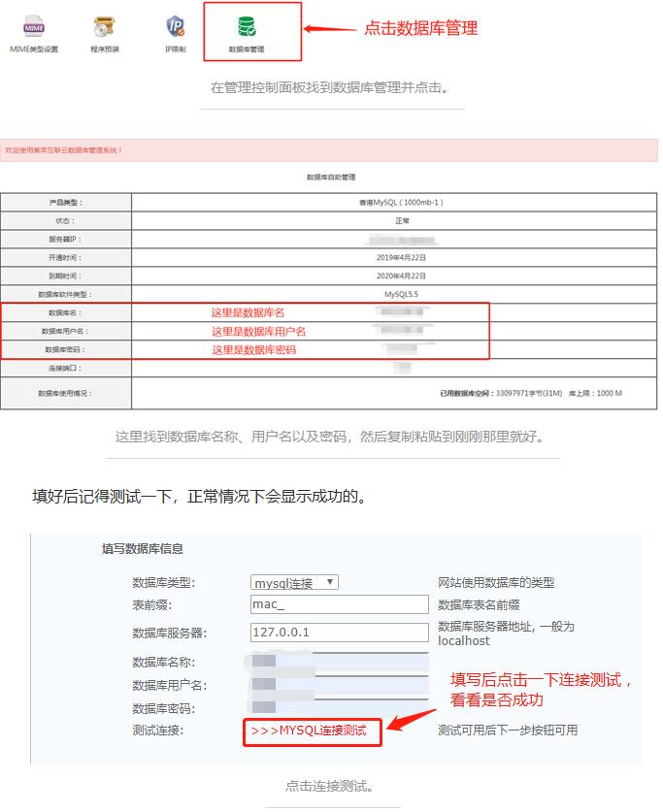Click the 数据库用户名 row label in table
Viewport: 663px width, 812px height.
click(65, 331)
